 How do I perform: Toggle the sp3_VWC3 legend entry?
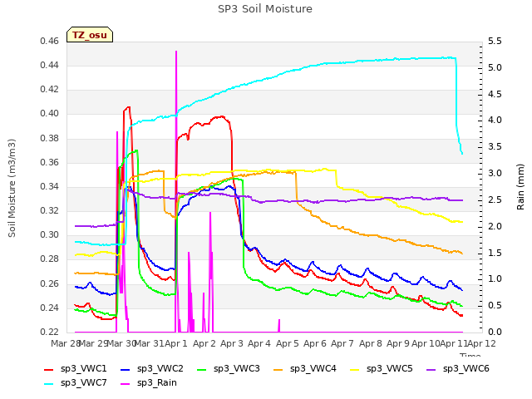(229, 369)
